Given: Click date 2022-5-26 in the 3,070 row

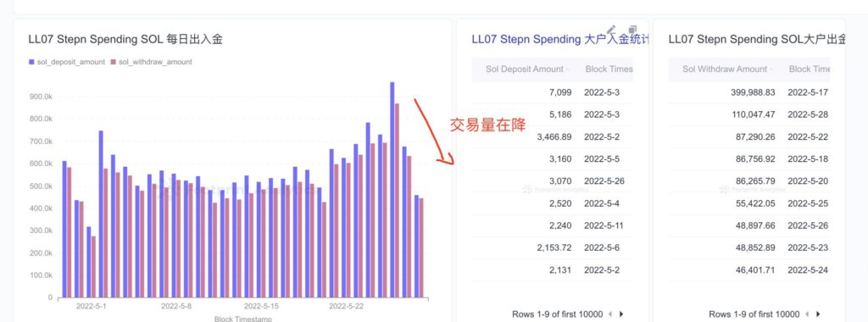Looking at the screenshot, I should click(604, 181).
